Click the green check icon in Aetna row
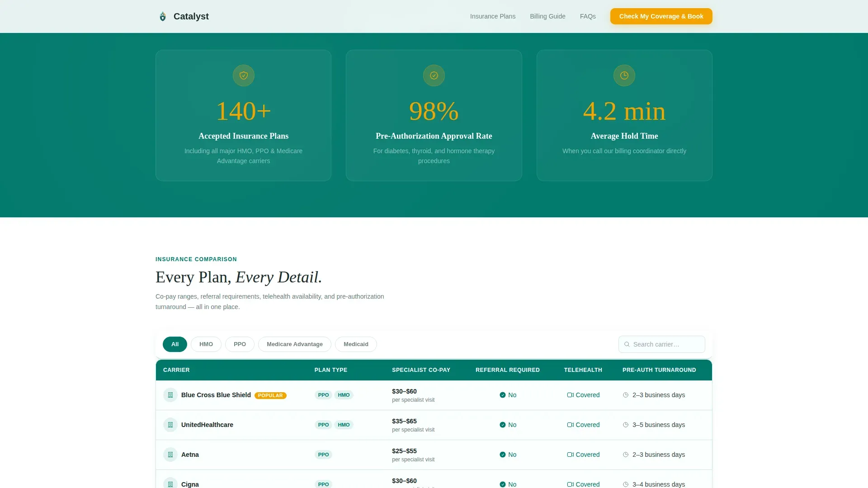The image size is (868, 488). [x=503, y=455]
